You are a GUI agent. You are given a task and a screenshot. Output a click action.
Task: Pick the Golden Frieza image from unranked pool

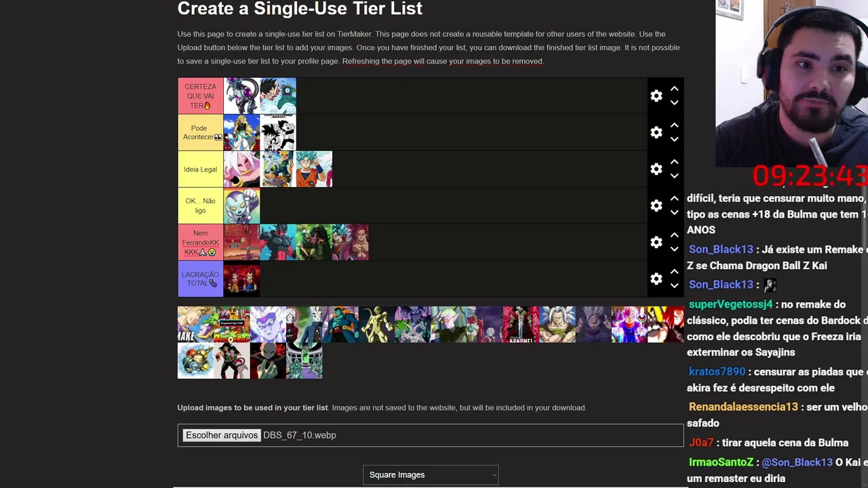(x=376, y=325)
